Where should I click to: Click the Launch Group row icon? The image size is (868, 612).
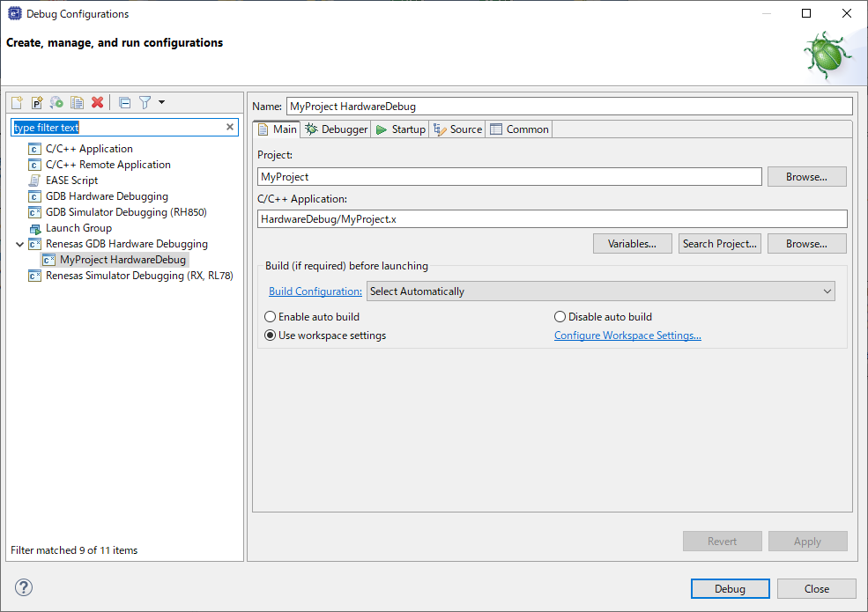click(x=34, y=228)
